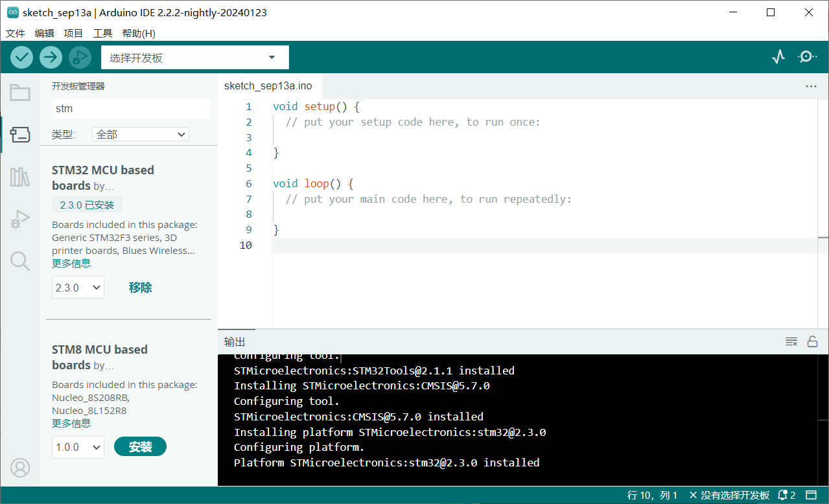Open the Serial Monitor icon

pyautogui.click(x=807, y=57)
